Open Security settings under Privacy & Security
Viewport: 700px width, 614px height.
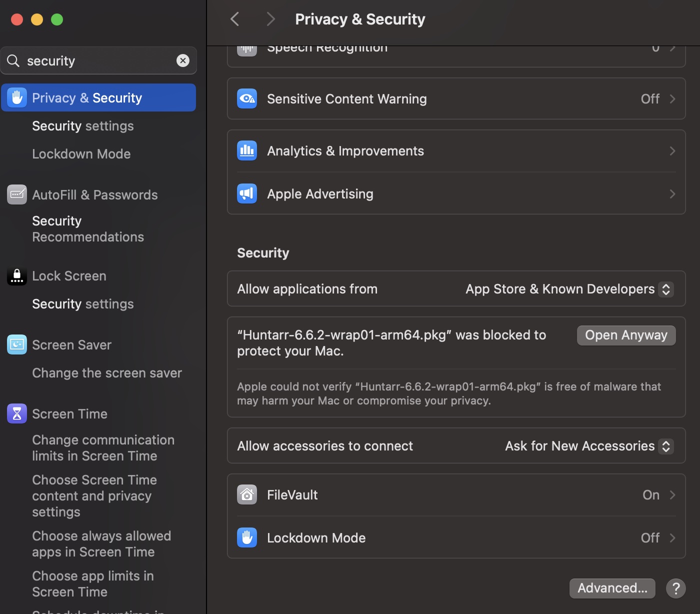(x=83, y=126)
